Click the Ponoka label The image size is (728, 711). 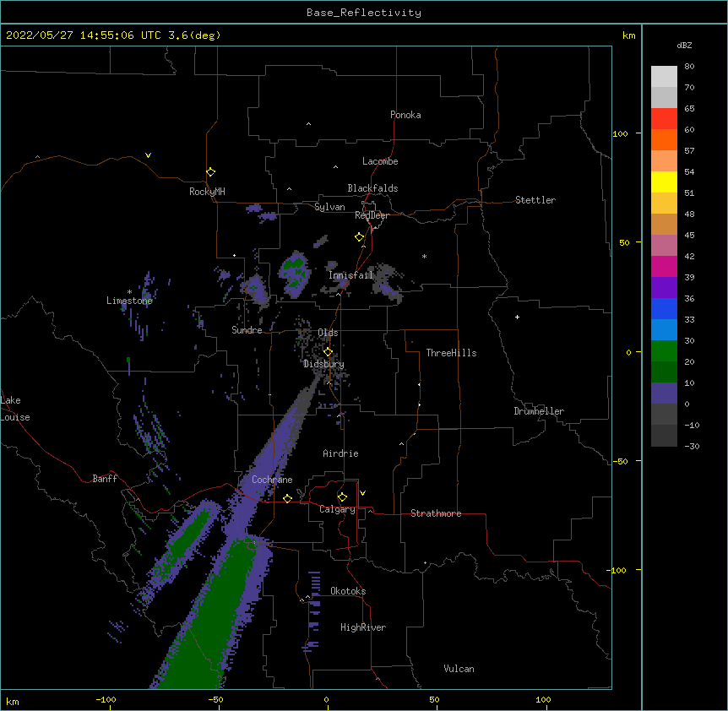tap(405, 115)
